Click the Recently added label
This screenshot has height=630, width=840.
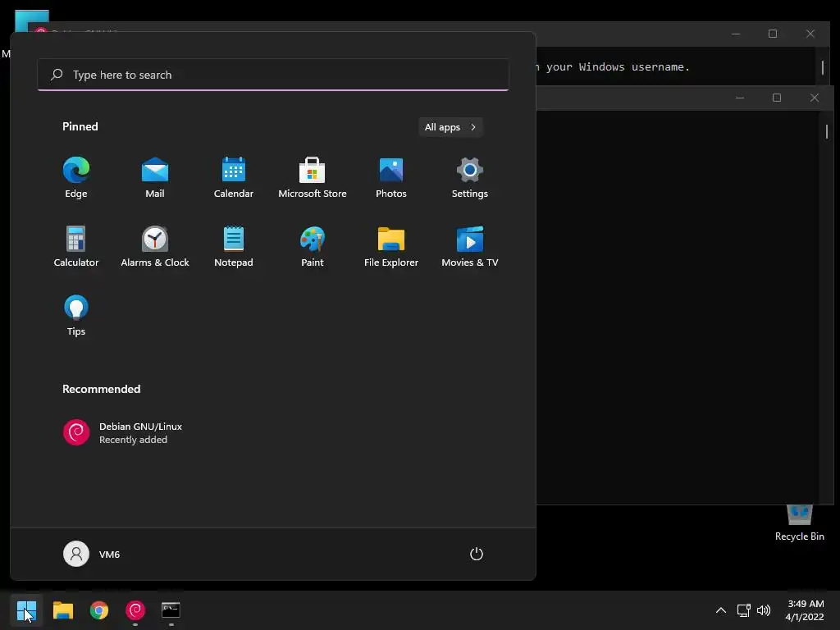[x=134, y=440]
